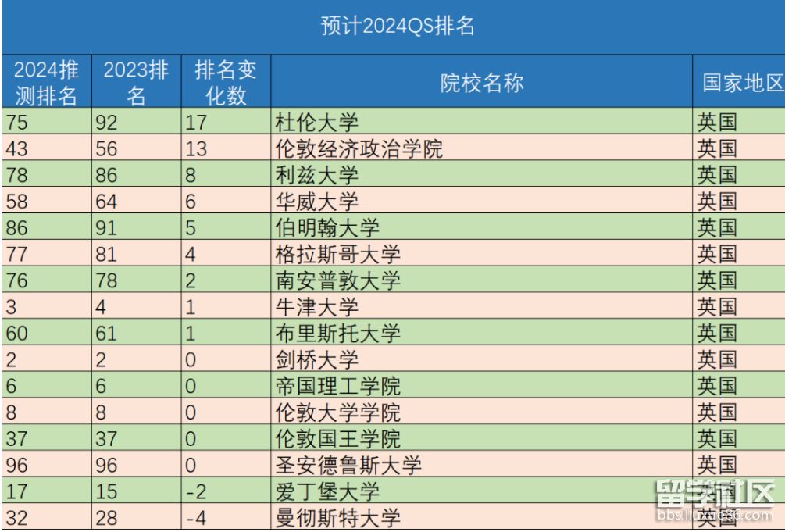The width and height of the screenshot is (785, 532).
Task: Select rank change 2 for 南安普敦大学
Action: pos(191,281)
